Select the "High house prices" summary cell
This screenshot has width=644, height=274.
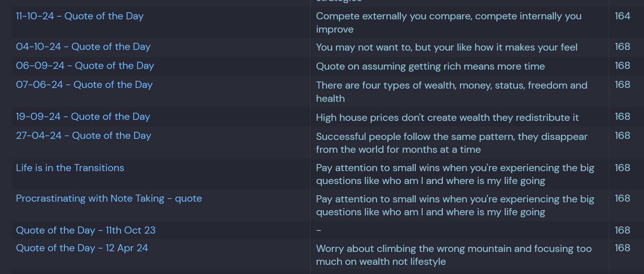tap(447, 118)
